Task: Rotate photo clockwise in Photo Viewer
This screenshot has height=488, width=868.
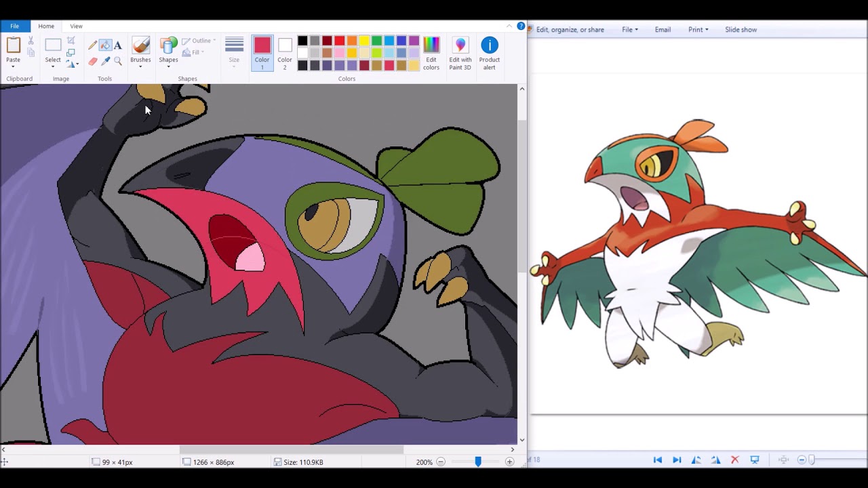Action: pos(715,460)
